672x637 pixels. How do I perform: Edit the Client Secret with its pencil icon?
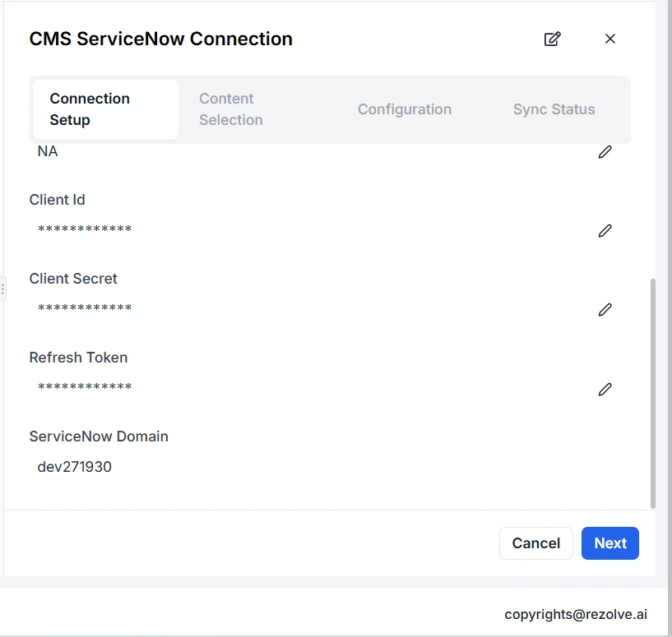605,310
